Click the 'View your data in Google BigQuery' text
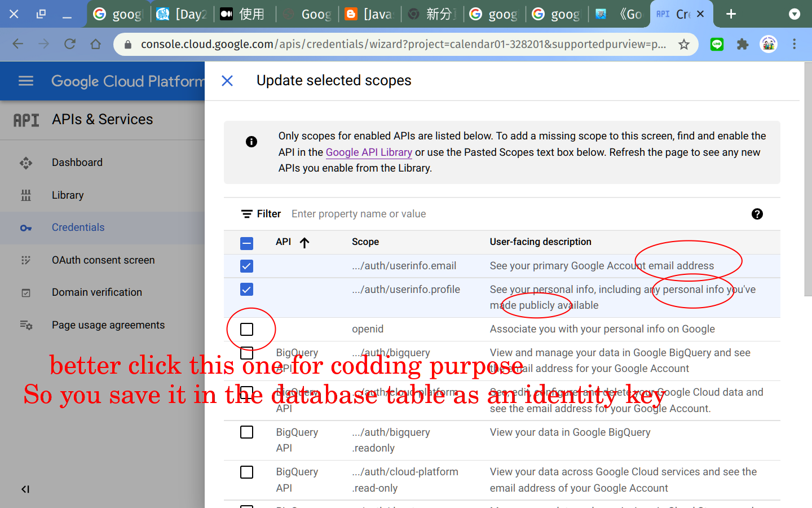The image size is (812, 508). (x=570, y=432)
